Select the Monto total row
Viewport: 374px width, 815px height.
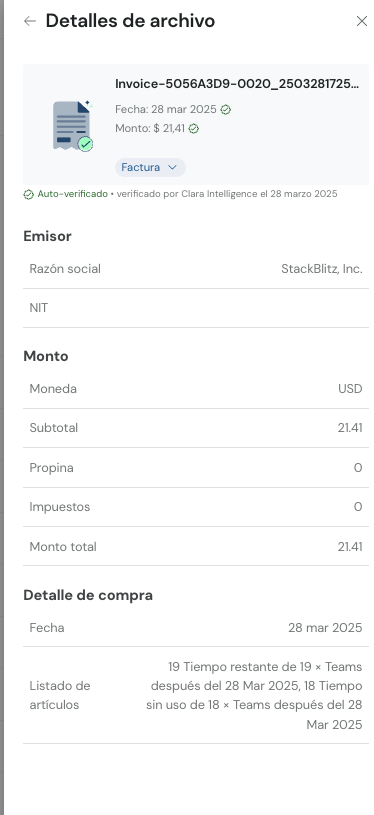pos(196,547)
